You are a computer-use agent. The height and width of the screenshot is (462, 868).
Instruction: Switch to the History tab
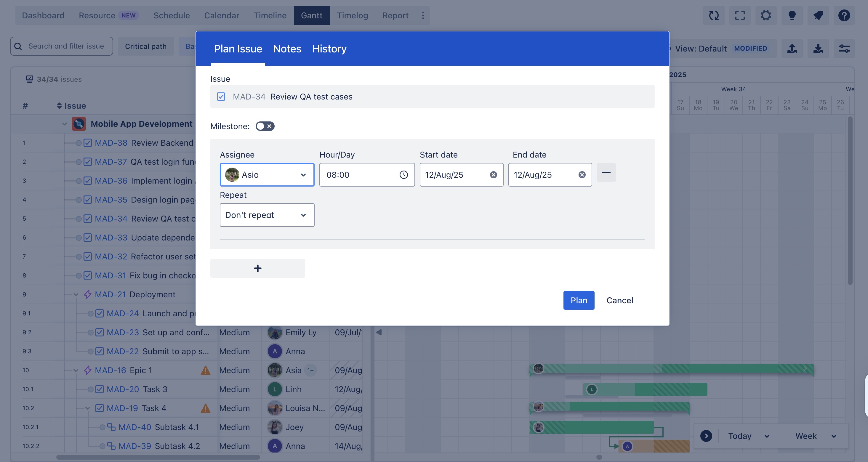tap(329, 49)
